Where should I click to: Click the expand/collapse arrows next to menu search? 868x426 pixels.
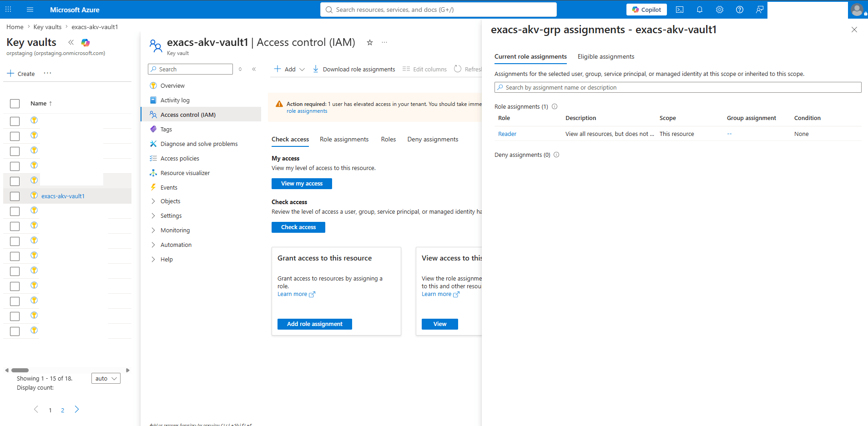(240, 69)
